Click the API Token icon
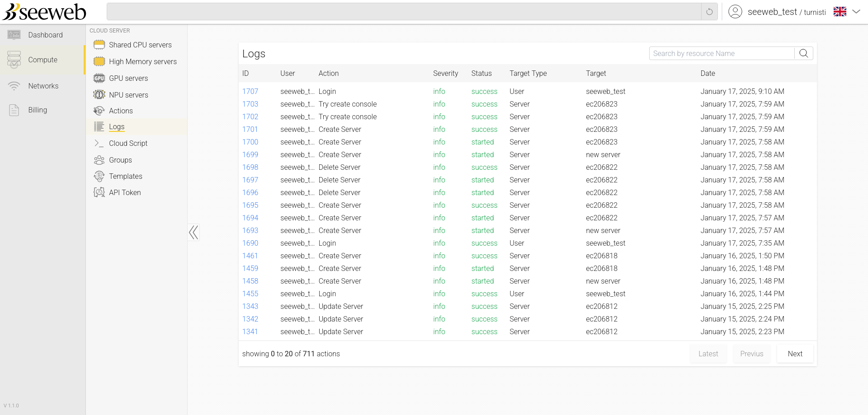 (x=99, y=192)
